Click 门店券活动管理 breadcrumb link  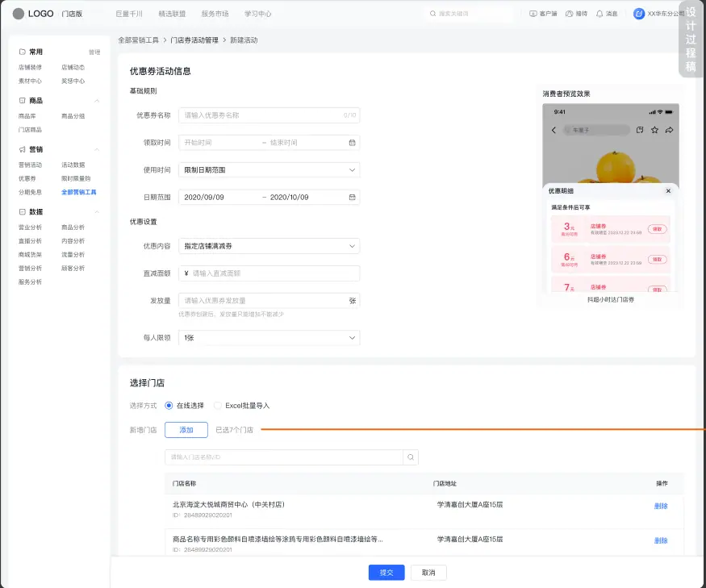pos(194,40)
